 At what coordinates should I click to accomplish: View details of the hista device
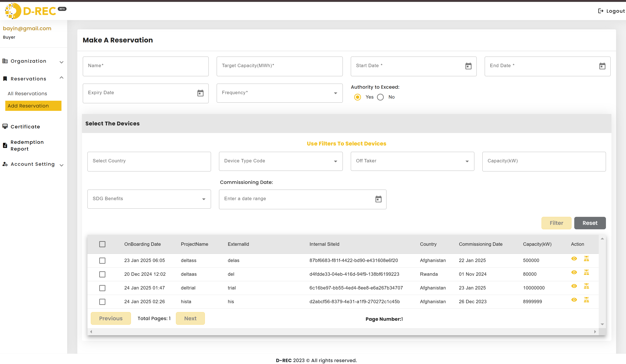click(574, 300)
